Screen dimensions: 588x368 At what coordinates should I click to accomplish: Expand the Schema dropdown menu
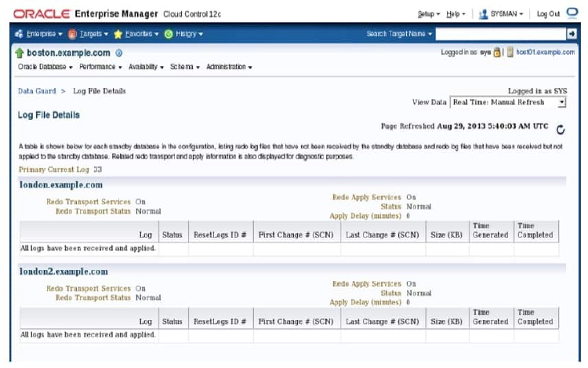pos(185,67)
